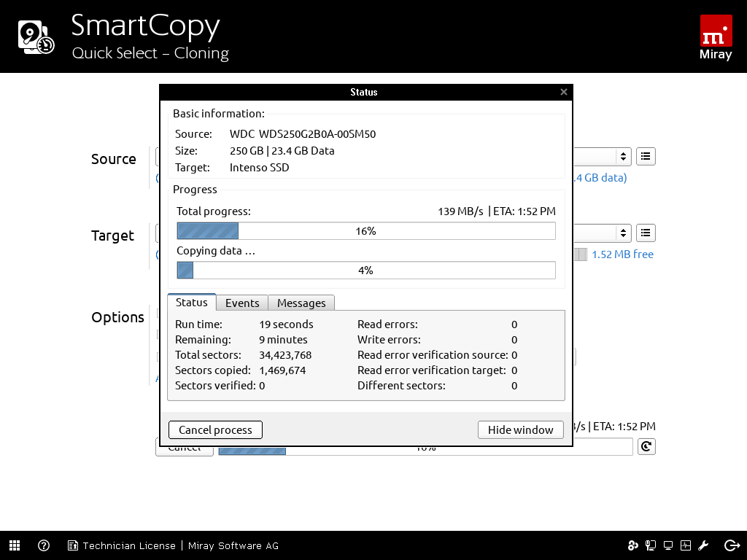Expand the Target drive dropdown
Image resolution: width=747 pixels, height=560 pixels.
(623, 233)
